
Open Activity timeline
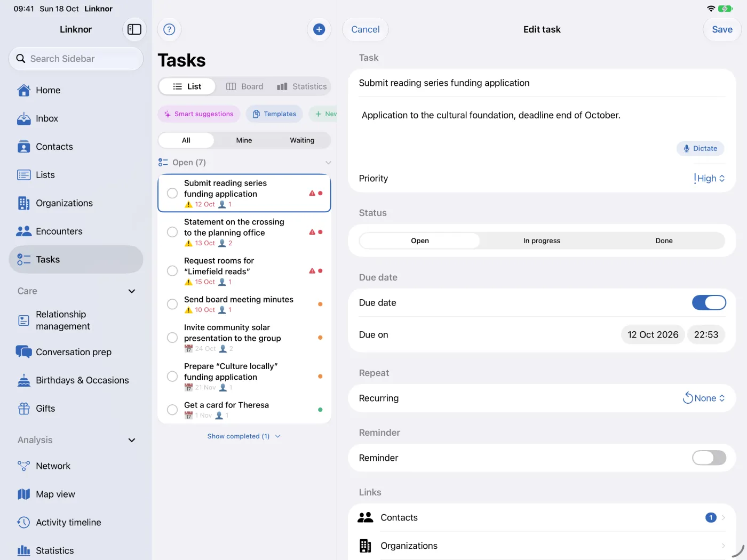click(x=76, y=523)
